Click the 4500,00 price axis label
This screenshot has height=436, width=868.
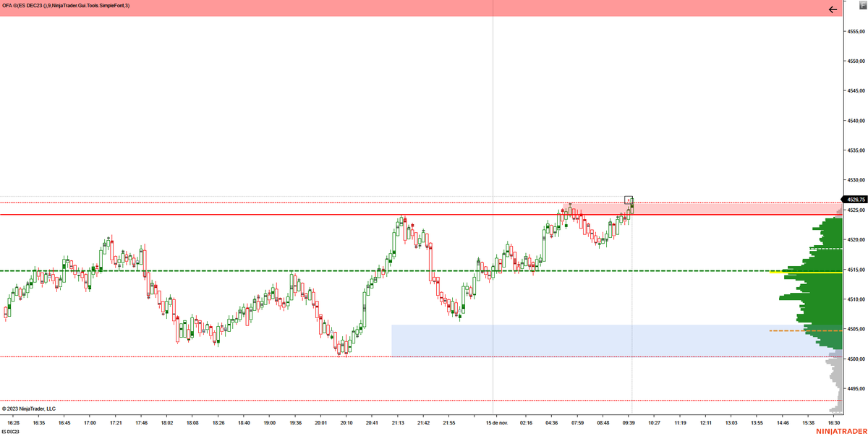point(855,359)
